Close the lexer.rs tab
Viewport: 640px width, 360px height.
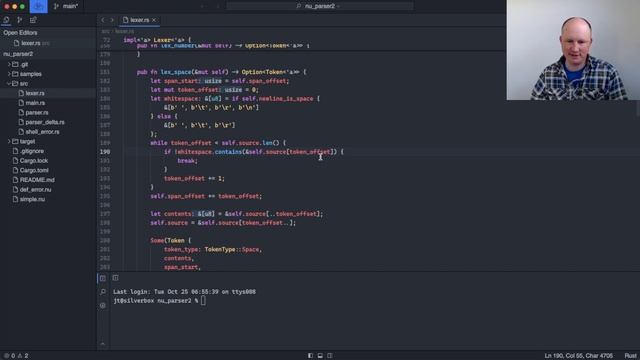click(154, 20)
